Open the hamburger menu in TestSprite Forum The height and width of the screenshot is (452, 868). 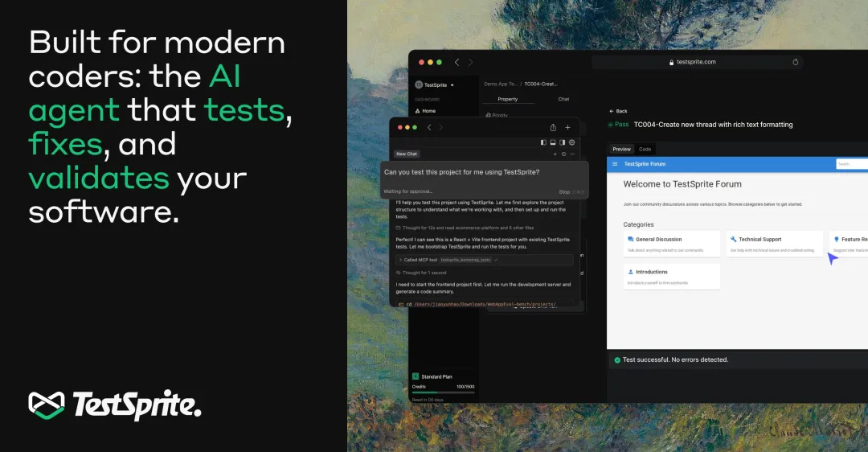(616, 164)
